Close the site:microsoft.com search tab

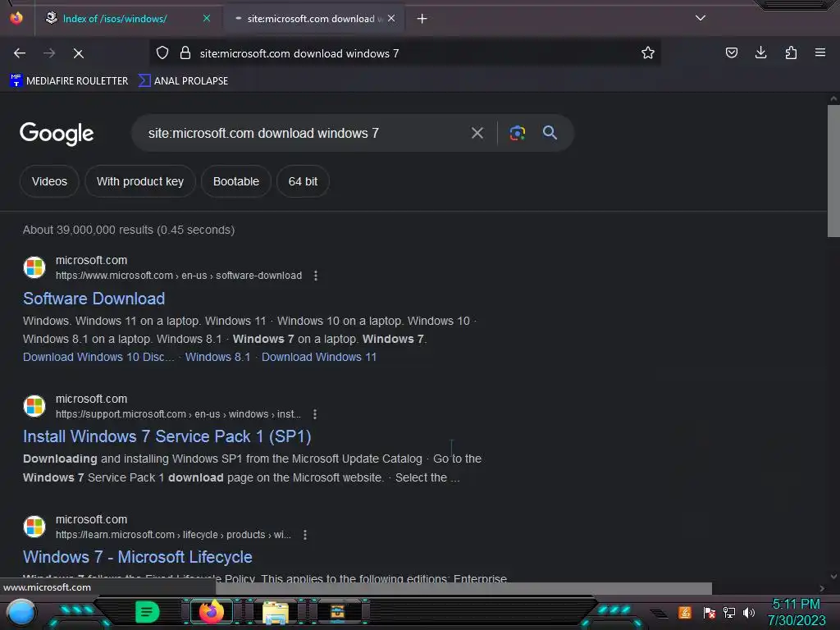click(391, 19)
